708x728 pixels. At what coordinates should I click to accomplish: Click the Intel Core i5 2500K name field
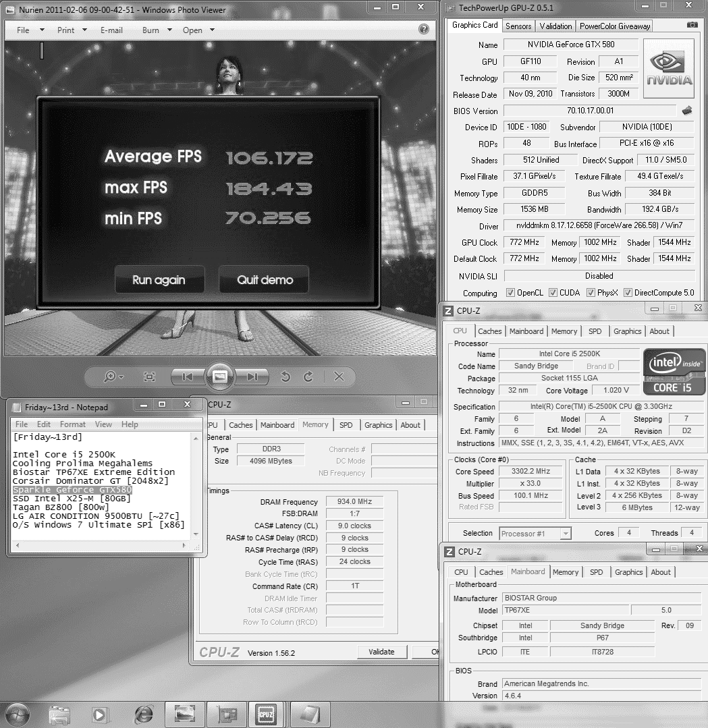point(569,354)
